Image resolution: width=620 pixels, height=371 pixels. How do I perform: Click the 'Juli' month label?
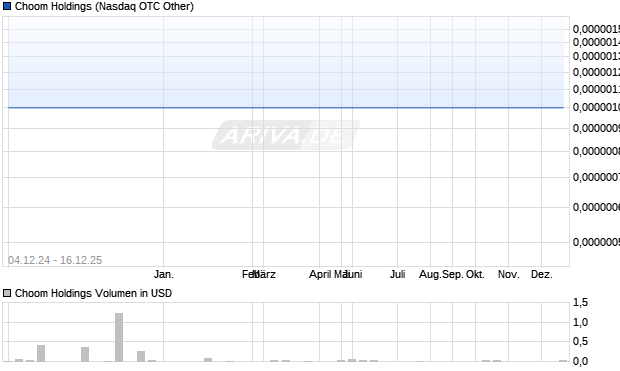397,274
